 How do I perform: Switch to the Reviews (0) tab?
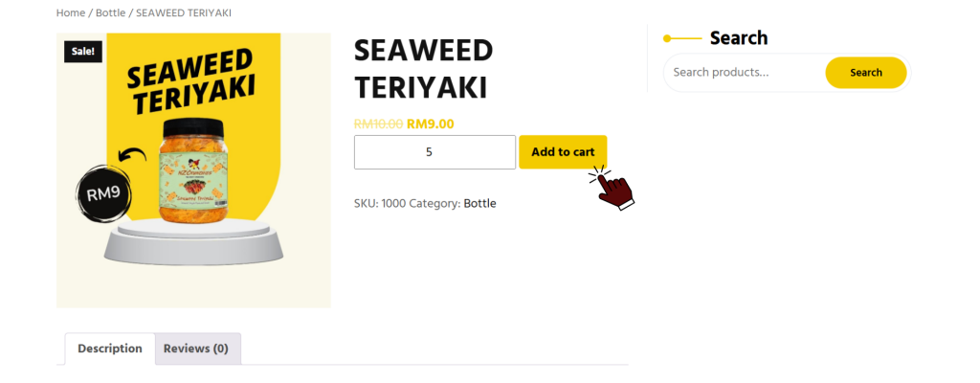pyautogui.click(x=196, y=349)
